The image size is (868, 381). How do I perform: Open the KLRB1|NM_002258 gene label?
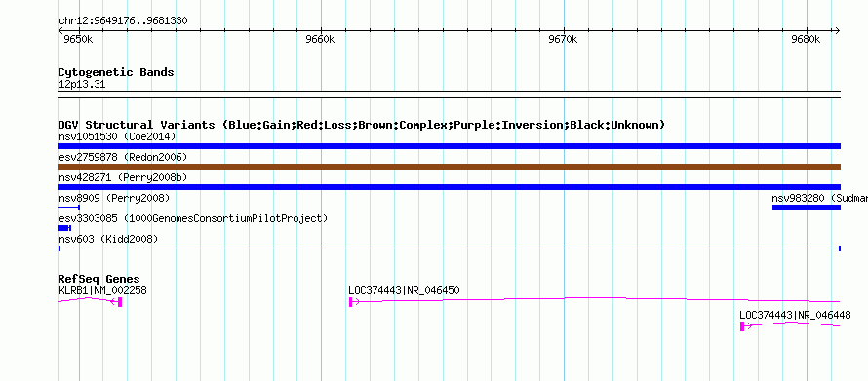coord(102,290)
